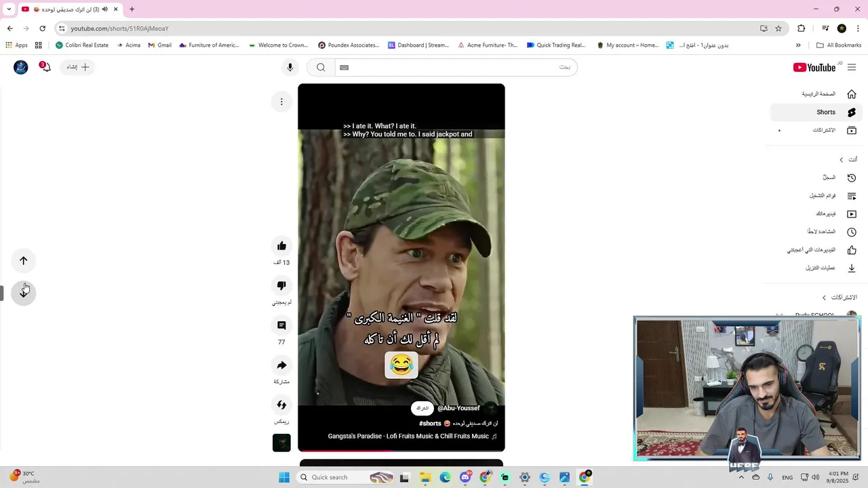Click the search magnifier button
The width and height of the screenshot is (868, 488).
click(321, 67)
